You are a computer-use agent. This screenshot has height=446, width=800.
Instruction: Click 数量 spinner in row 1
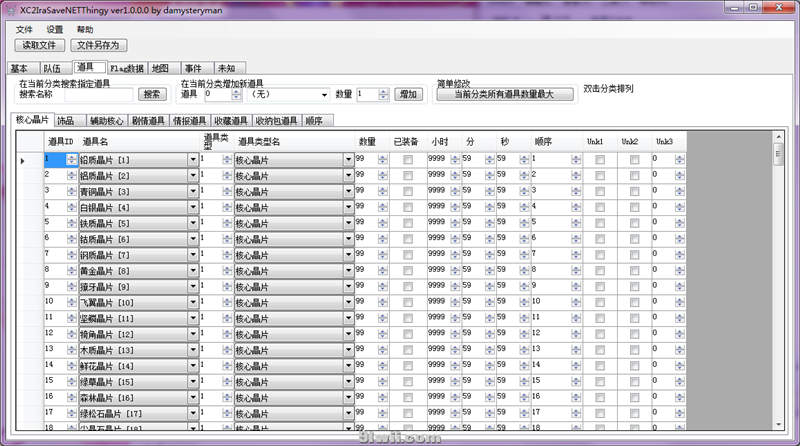[383, 160]
